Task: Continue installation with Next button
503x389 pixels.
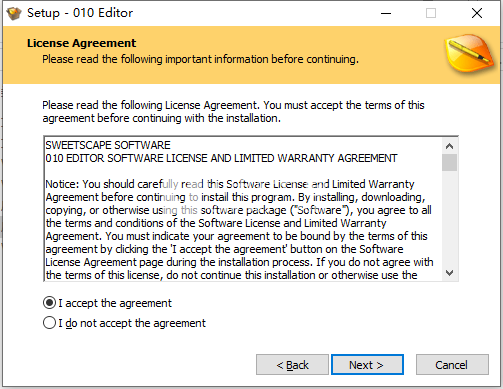Action: coord(367,365)
